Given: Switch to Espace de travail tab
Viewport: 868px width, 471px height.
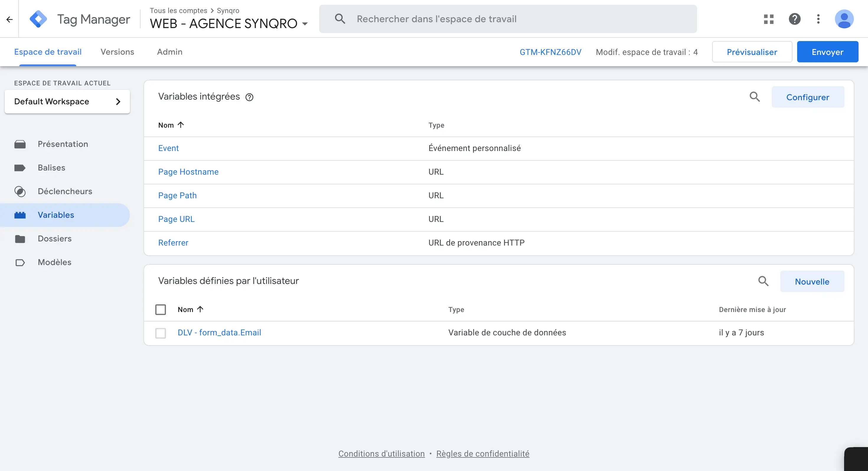Looking at the screenshot, I should point(48,52).
